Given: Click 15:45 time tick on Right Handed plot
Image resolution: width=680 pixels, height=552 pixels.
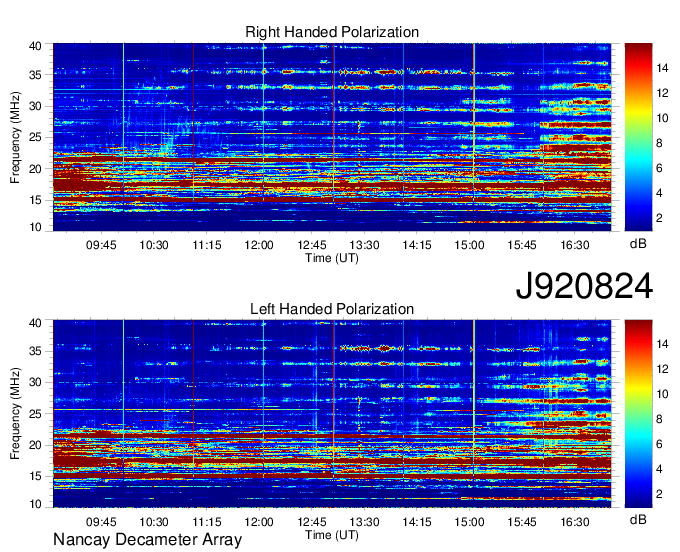Looking at the screenshot, I should tap(522, 245).
